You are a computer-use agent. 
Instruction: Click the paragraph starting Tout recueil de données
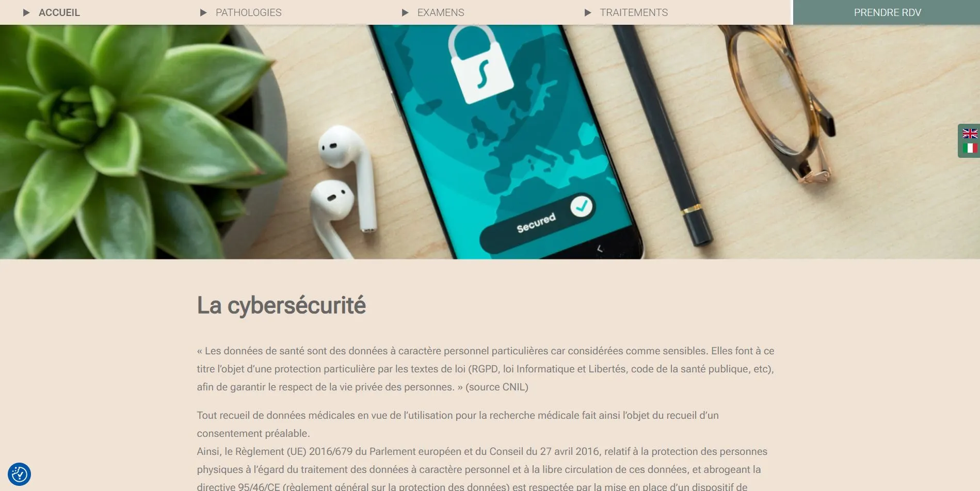click(458, 424)
